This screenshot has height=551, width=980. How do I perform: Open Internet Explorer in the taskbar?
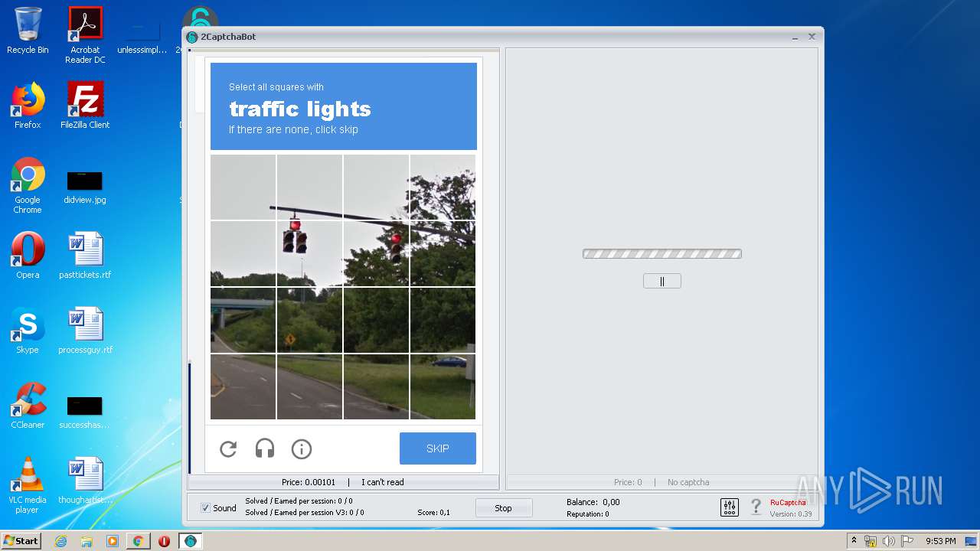pyautogui.click(x=61, y=541)
